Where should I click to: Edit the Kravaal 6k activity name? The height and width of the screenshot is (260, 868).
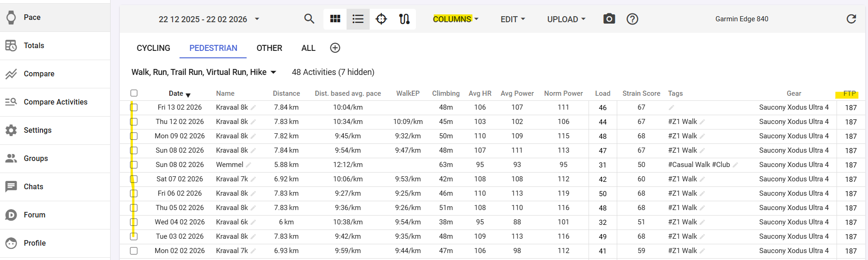(254, 223)
